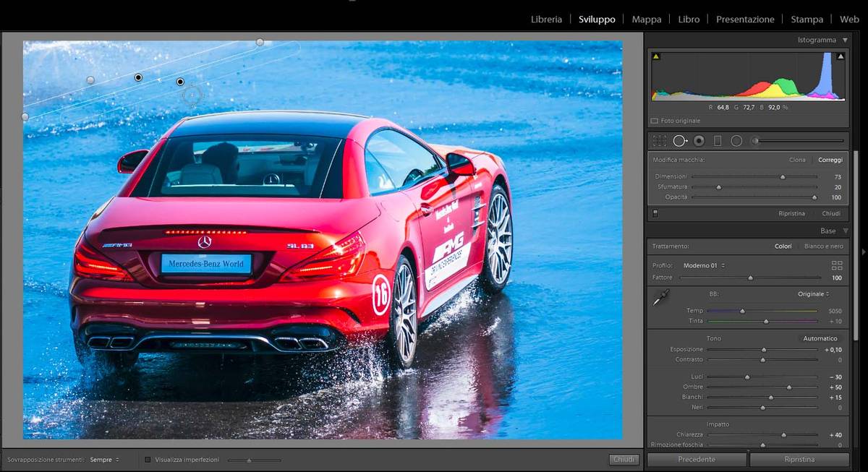
Task: Select the Graduated Filter tool icon
Action: pyautogui.click(x=718, y=141)
